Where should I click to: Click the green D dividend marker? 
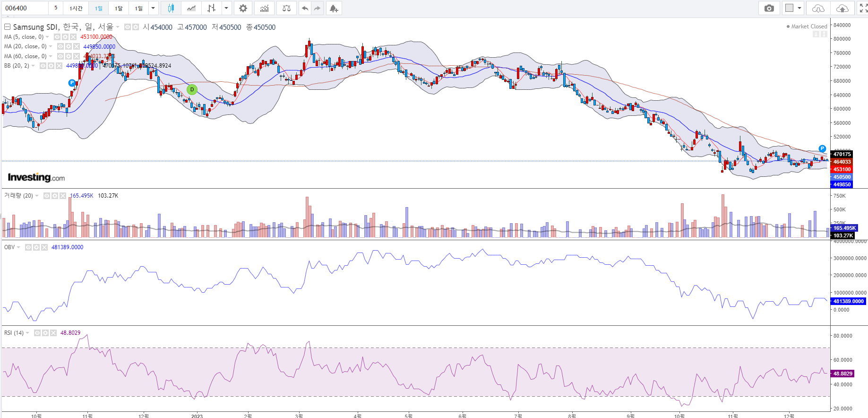(192, 89)
